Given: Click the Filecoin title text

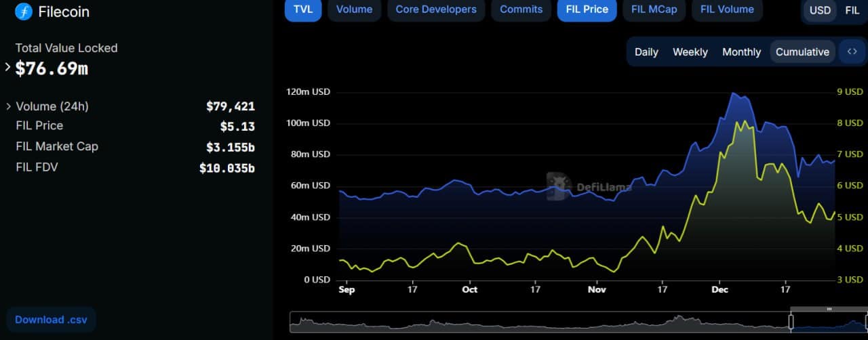Looking at the screenshot, I should [64, 12].
